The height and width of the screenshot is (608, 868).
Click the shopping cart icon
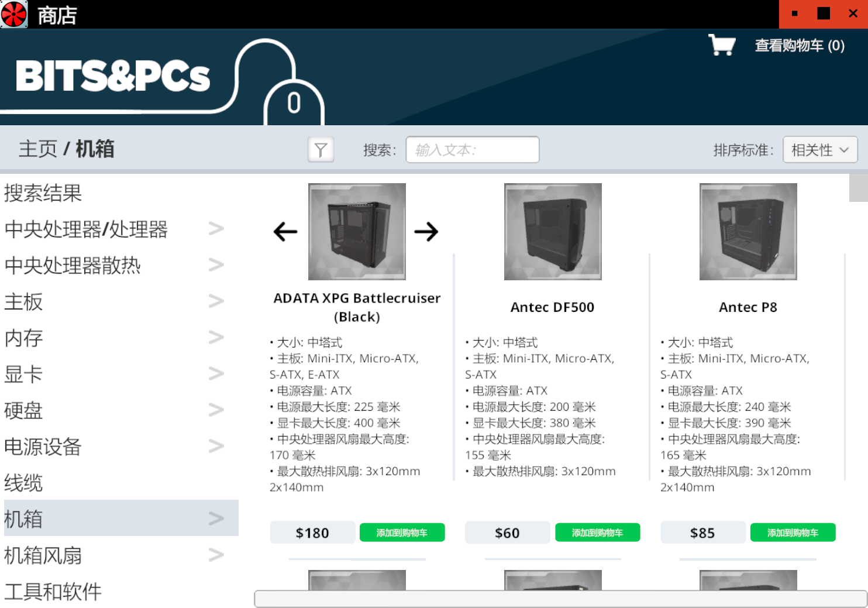(722, 44)
